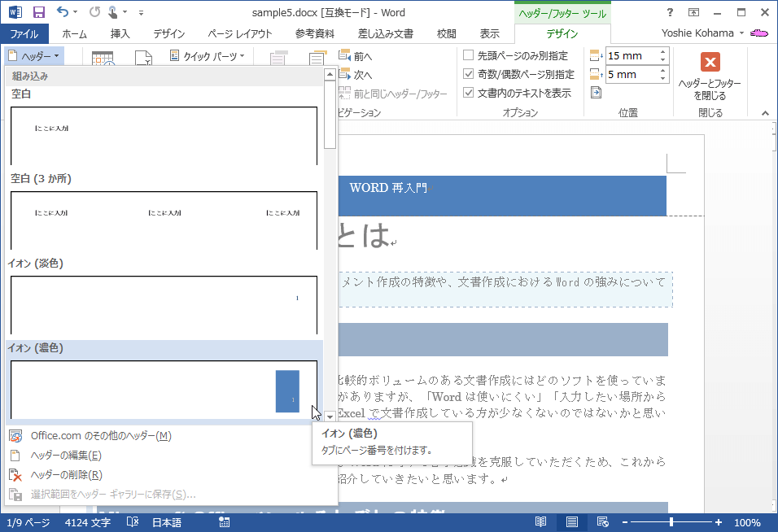Switch to the 校閲 tab
This screenshot has width=778, height=532.
click(x=446, y=33)
